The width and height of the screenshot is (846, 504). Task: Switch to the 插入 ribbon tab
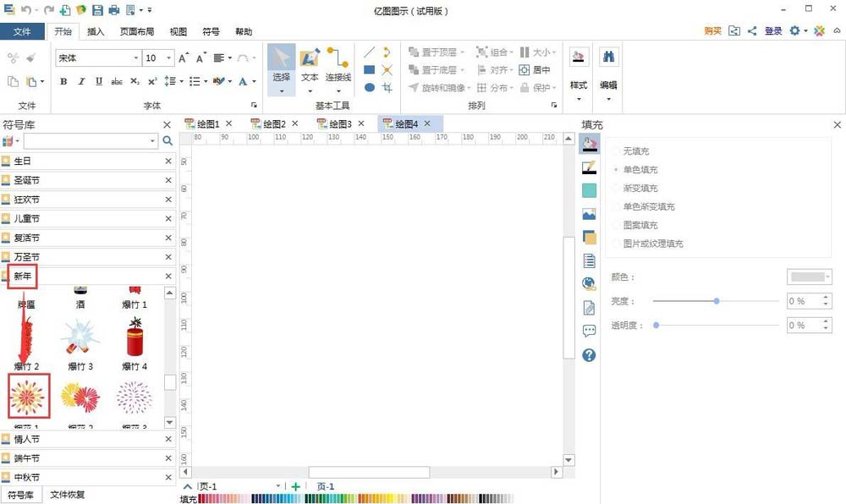point(95,31)
